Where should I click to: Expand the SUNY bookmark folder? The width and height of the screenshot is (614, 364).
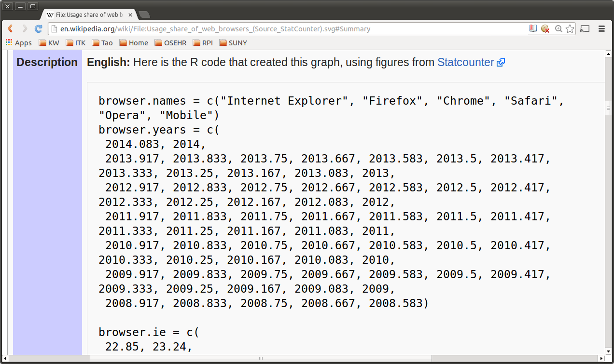click(233, 43)
